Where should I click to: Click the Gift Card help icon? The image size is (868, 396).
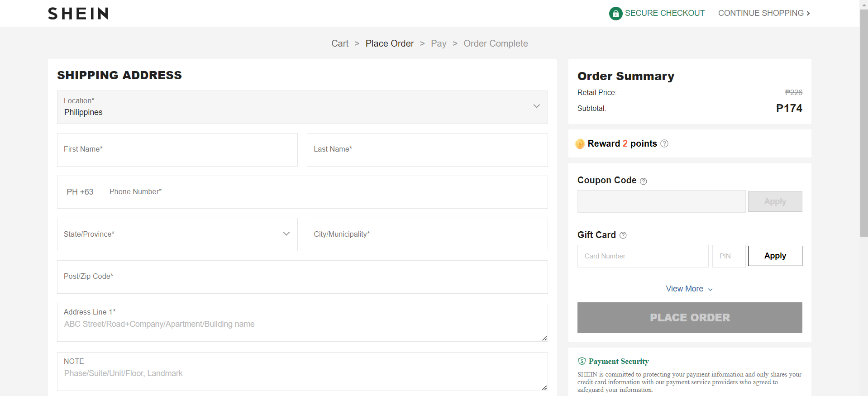point(623,235)
